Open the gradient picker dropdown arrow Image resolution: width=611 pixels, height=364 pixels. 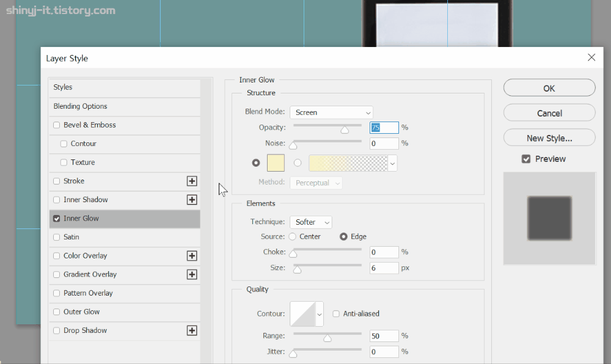coord(392,164)
